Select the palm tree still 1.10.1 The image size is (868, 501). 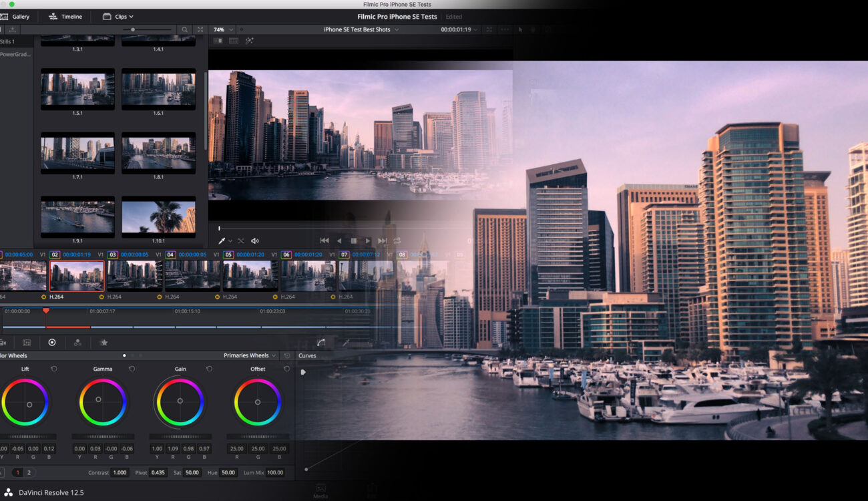[x=158, y=216]
